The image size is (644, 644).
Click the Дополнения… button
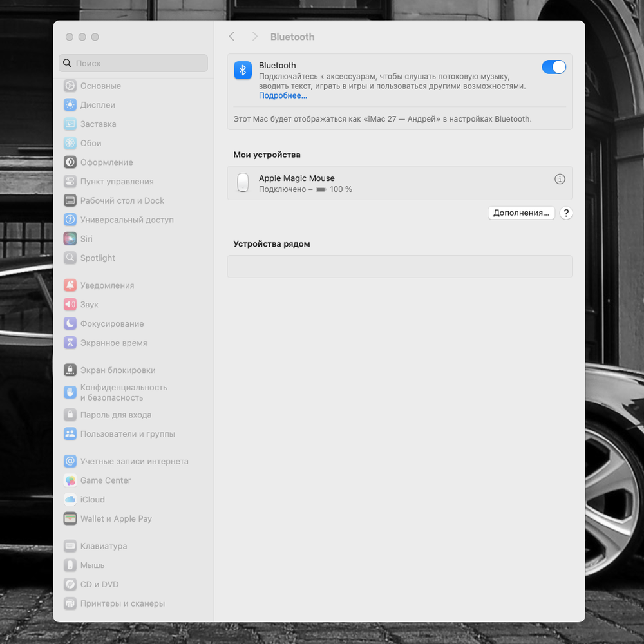tap(521, 213)
